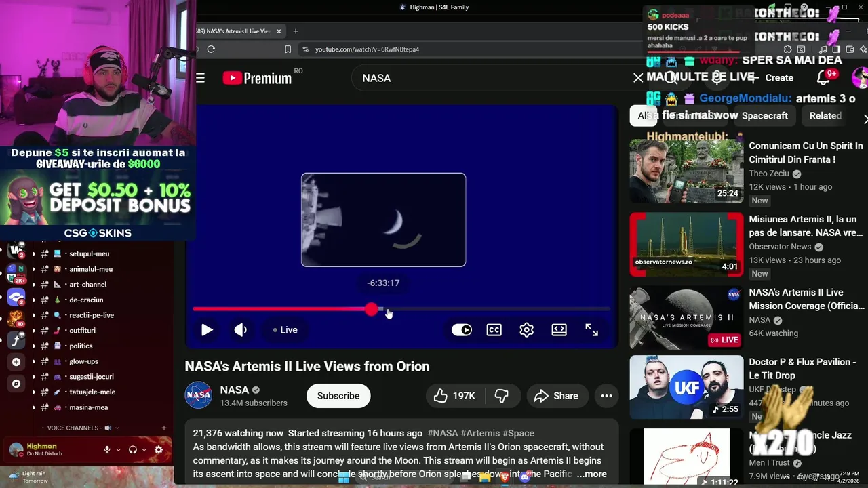Expand the description with ...more
868x488 pixels.
[592, 474]
